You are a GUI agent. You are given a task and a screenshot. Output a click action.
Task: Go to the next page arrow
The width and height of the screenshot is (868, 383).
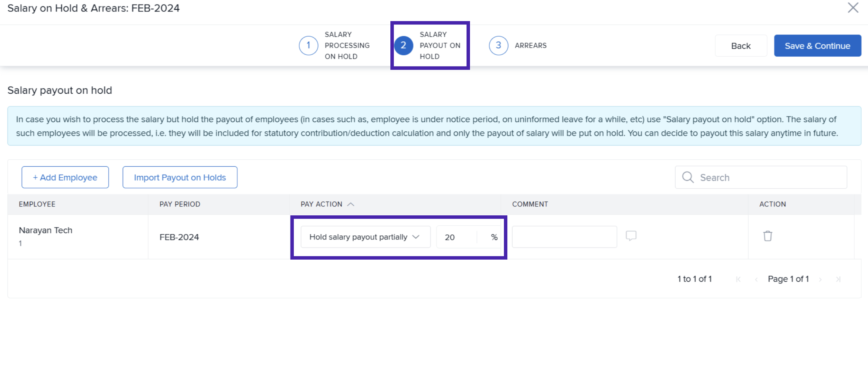pos(820,279)
